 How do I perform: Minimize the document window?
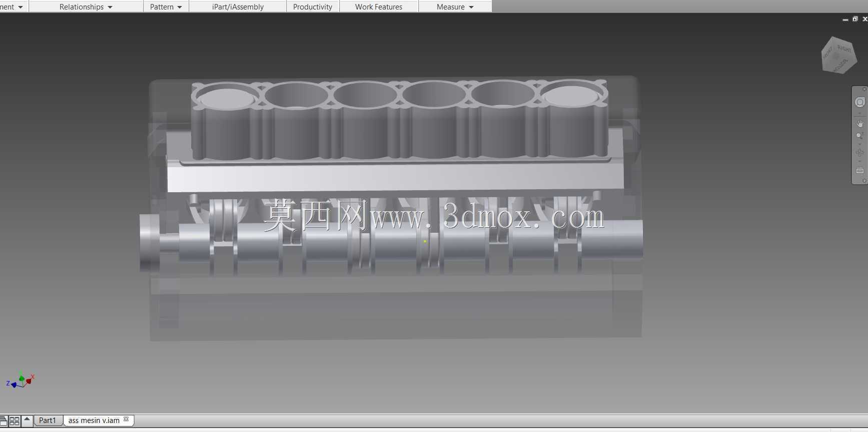845,20
